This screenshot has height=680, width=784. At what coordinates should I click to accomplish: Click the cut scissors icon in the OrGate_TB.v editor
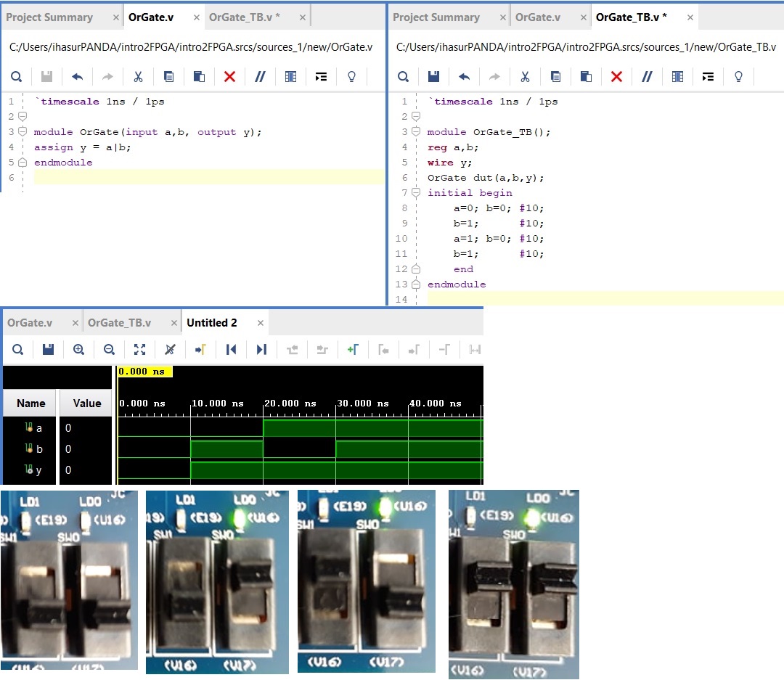click(525, 76)
